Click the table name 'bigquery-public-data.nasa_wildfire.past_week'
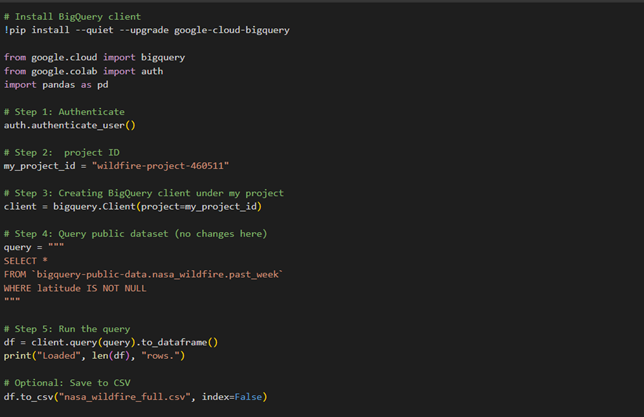The height and width of the screenshot is (417, 644). [x=157, y=274]
